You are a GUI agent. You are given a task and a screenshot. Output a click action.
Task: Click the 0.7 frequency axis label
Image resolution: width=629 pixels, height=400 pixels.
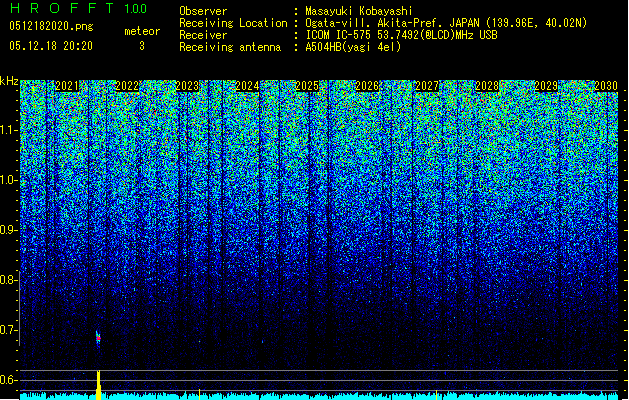tap(8, 330)
